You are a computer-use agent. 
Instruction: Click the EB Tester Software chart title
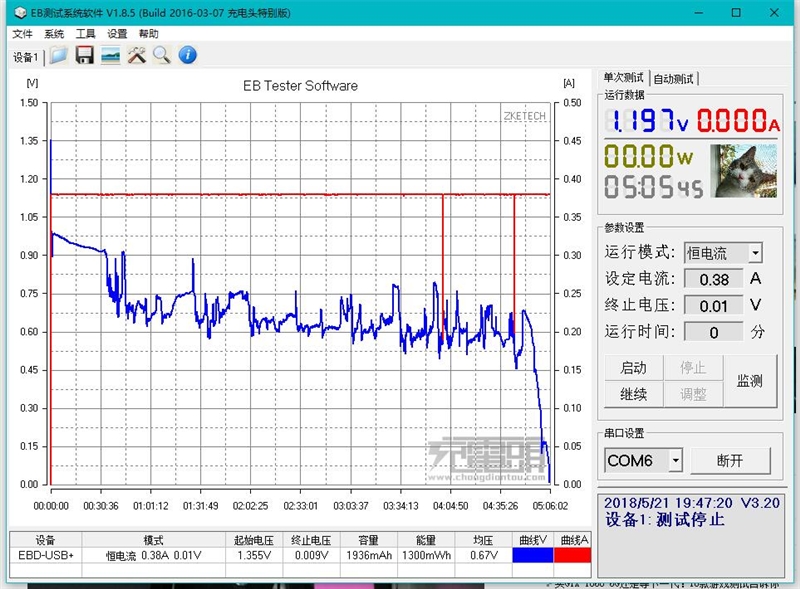point(301,86)
